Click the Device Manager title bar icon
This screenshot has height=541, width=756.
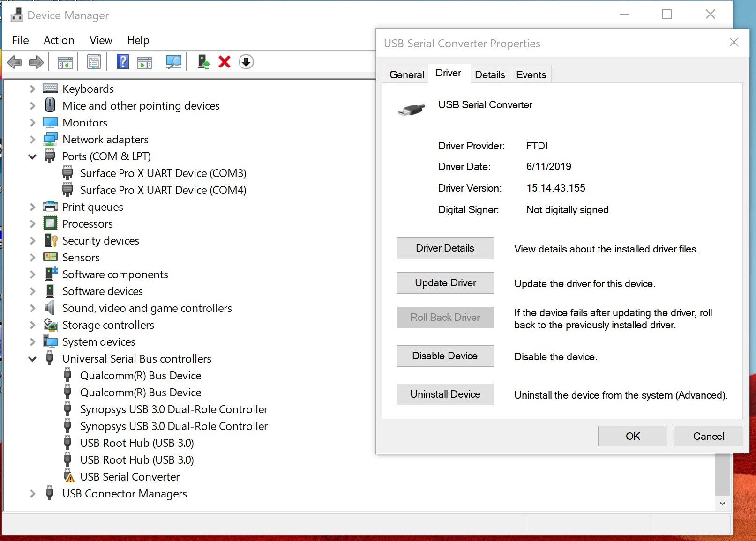point(17,15)
